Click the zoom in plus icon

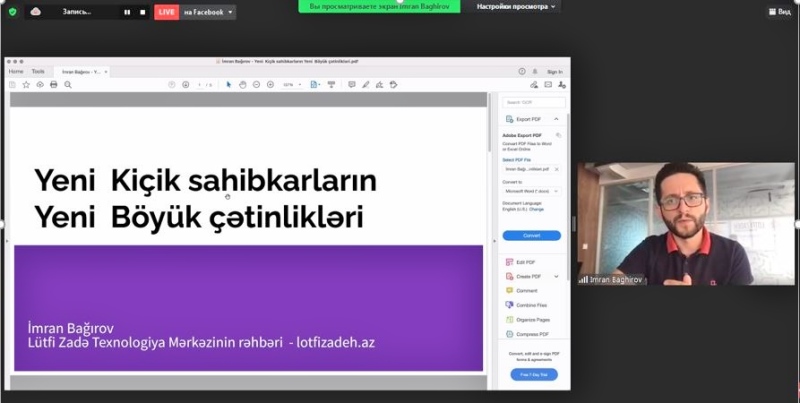(270, 85)
